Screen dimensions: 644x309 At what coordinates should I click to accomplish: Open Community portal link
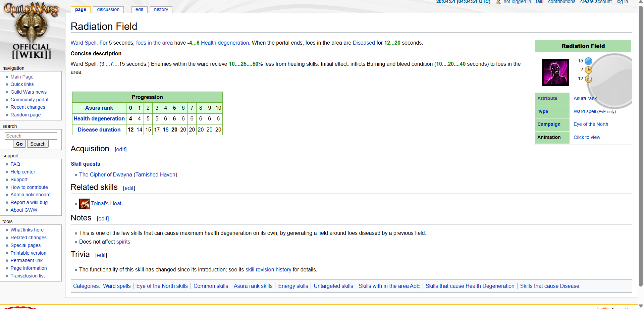coord(29,100)
